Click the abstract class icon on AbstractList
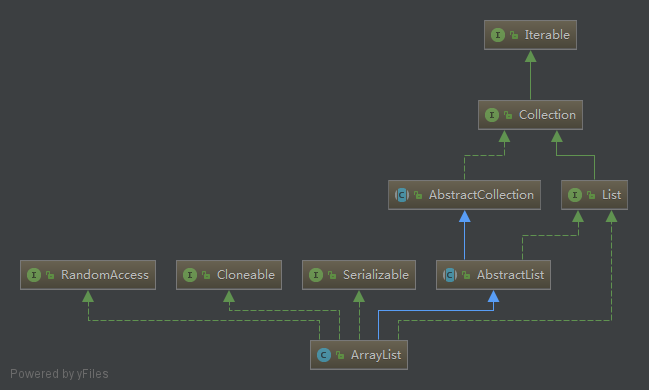This screenshot has height=390, width=649. coord(450,274)
